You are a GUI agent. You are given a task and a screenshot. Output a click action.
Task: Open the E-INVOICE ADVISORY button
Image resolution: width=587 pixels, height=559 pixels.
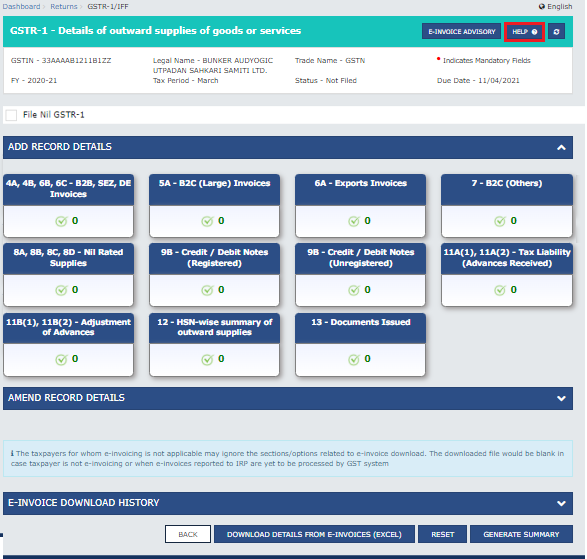(462, 32)
